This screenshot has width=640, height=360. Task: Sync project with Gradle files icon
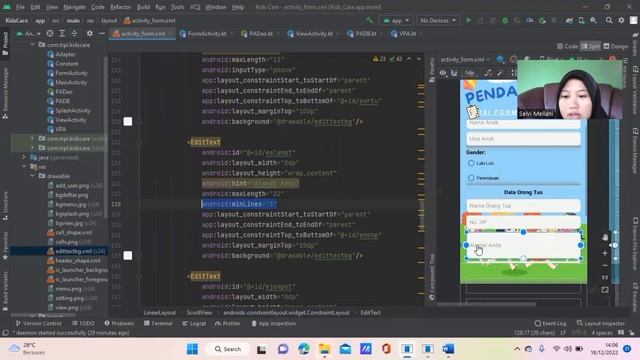coord(569,20)
